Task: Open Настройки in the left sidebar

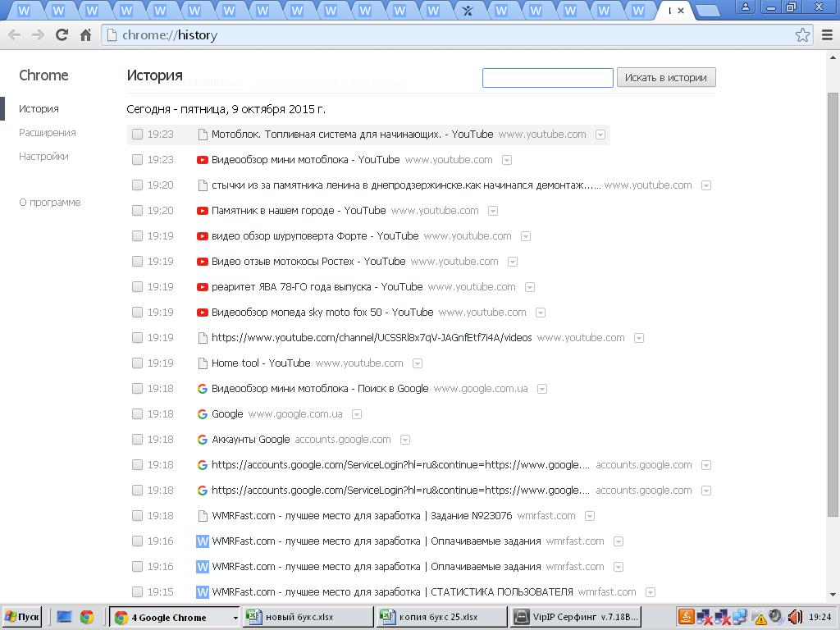Action: coord(43,157)
